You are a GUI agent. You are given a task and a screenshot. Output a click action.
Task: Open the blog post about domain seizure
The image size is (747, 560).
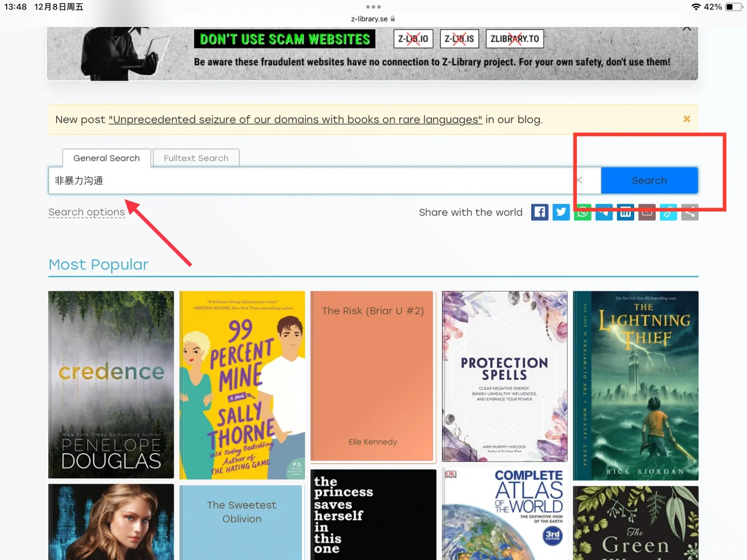pyautogui.click(x=295, y=120)
